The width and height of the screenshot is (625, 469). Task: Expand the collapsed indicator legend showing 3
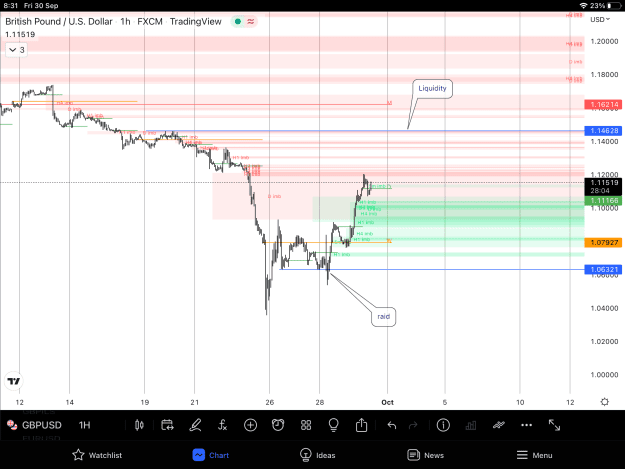point(17,50)
